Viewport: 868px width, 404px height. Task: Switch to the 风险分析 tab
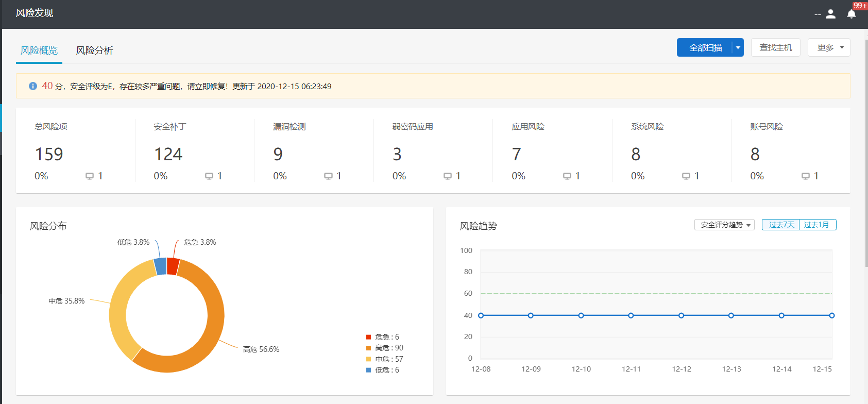95,50
